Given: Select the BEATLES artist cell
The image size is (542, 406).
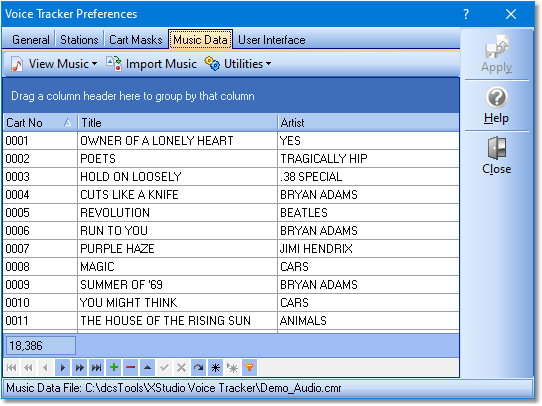Looking at the screenshot, I should click(368, 213).
